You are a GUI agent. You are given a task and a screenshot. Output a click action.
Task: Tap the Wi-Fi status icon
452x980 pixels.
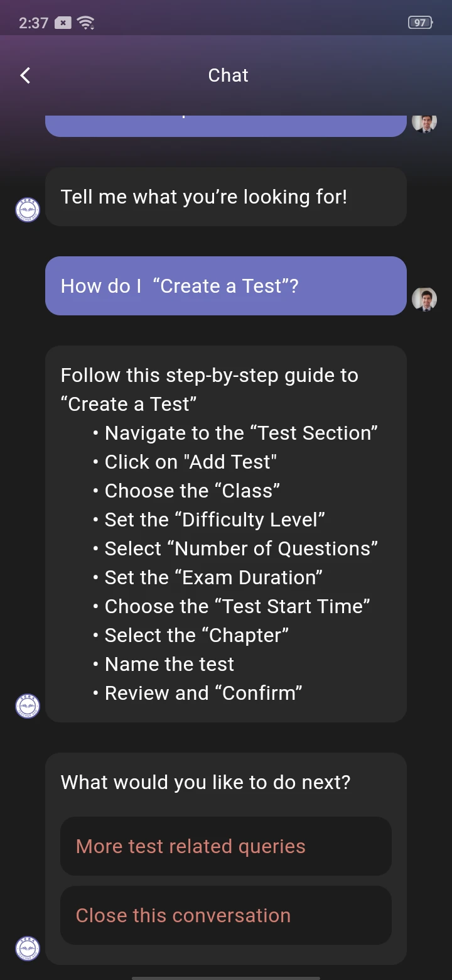(x=85, y=23)
